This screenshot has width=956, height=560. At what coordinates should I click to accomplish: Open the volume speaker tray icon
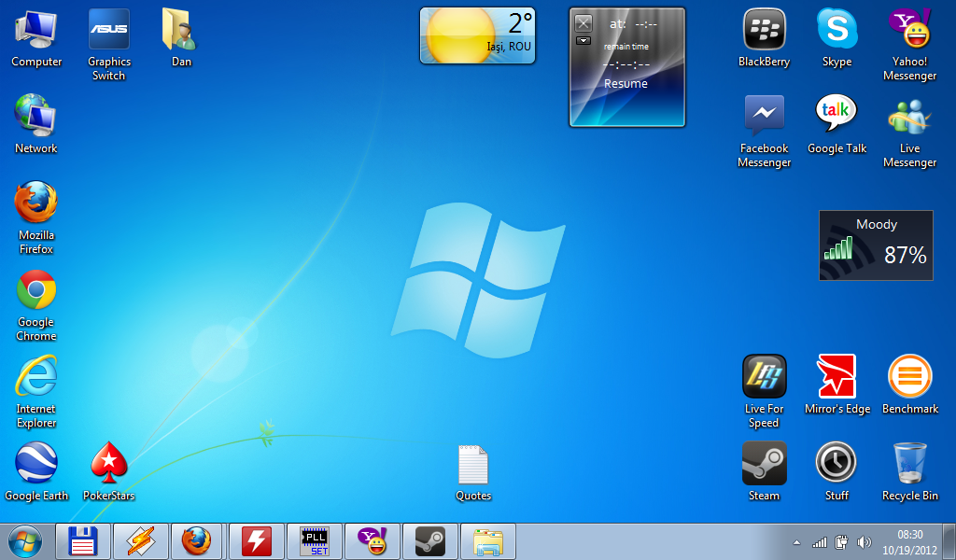click(x=864, y=541)
